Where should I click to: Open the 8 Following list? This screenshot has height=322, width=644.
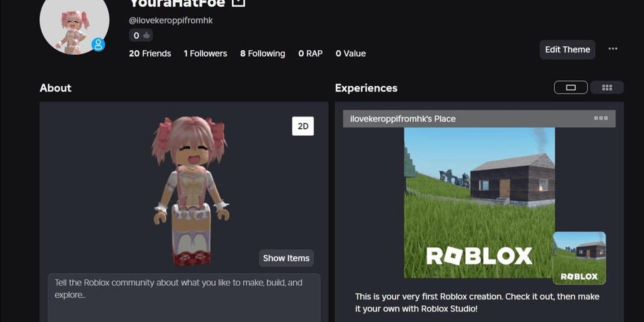tap(262, 54)
